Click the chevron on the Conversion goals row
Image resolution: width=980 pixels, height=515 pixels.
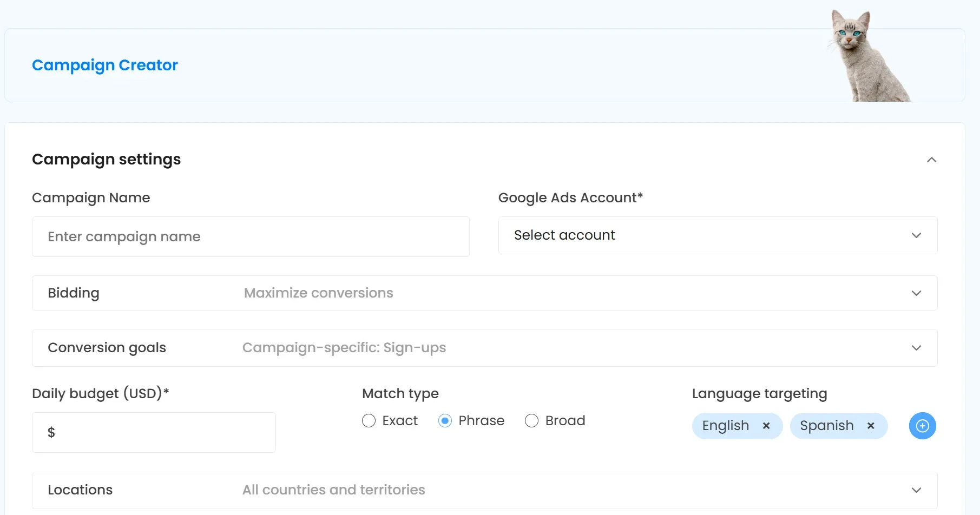(x=916, y=348)
